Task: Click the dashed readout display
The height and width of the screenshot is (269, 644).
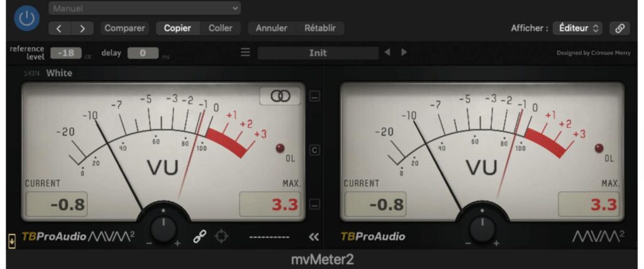Action: pos(269,238)
